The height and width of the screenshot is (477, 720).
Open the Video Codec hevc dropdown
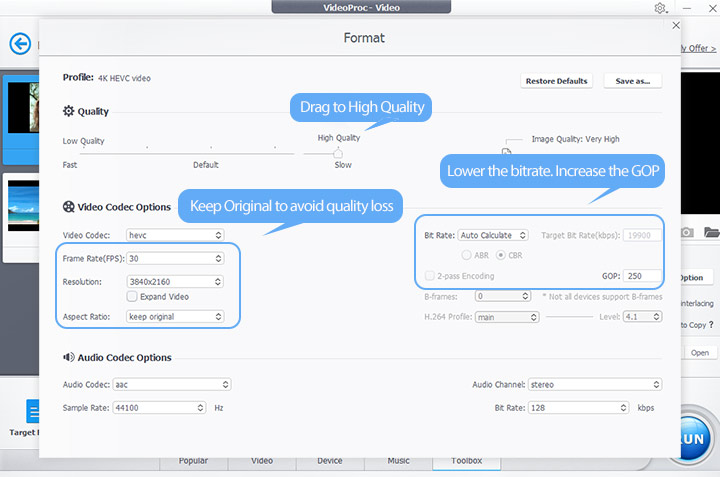[x=175, y=235]
